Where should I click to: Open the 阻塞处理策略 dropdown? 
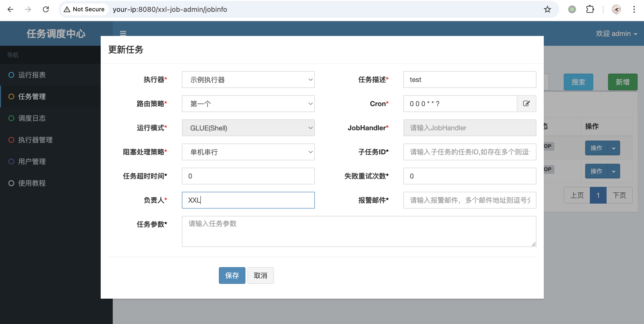tap(248, 152)
